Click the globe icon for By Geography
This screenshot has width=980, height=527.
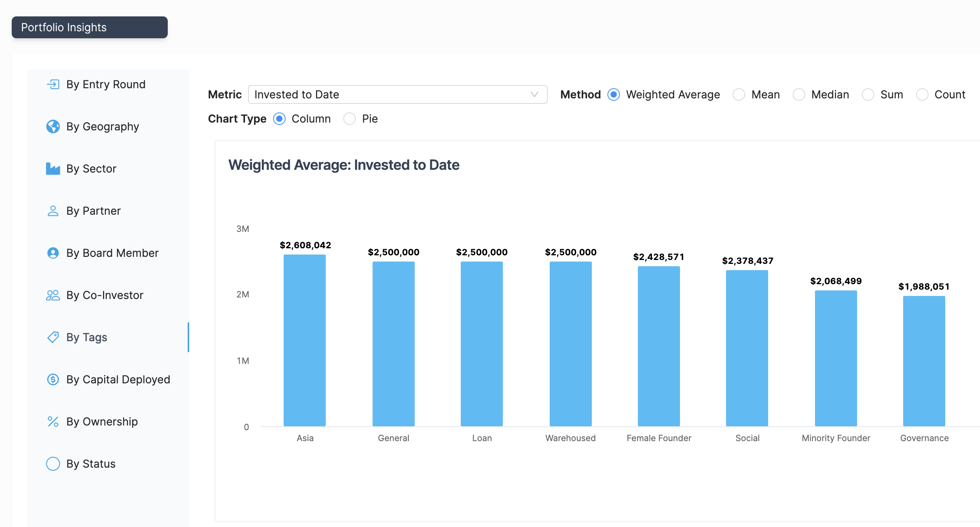point(53,126)
